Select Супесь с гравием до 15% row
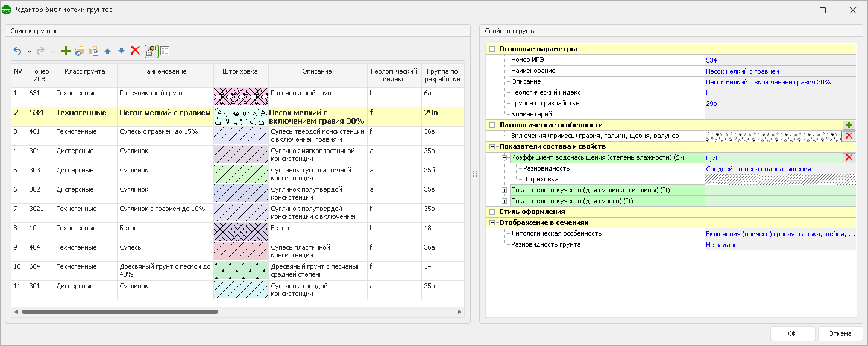Image resolution: width=868 pixels, height=346 pixels. (x=238, y=136)
